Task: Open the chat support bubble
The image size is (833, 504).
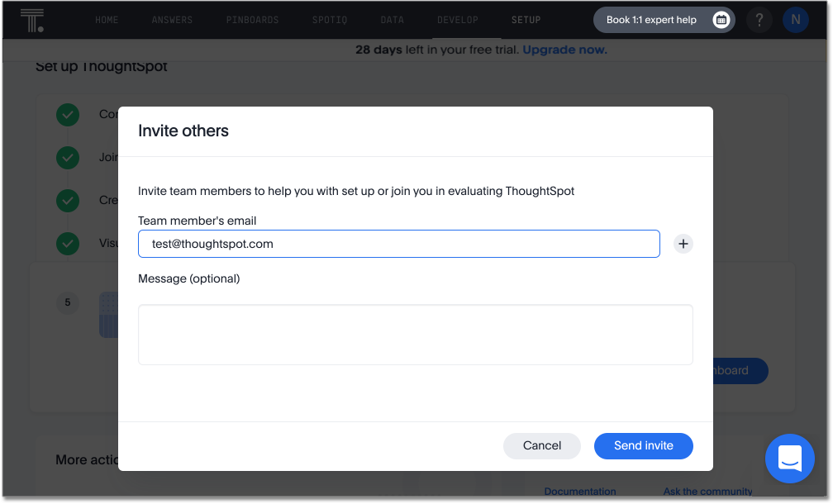Action: click(x=789, y=459)
